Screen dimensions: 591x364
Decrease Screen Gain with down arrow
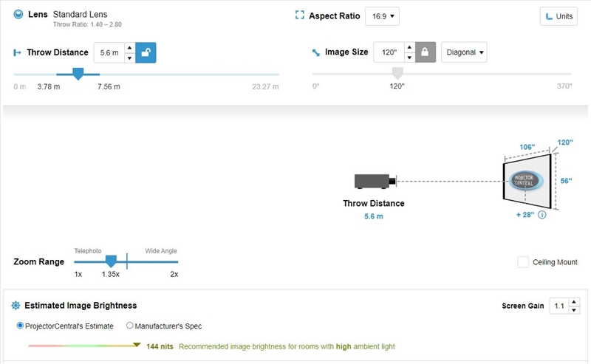pos(574,310)
